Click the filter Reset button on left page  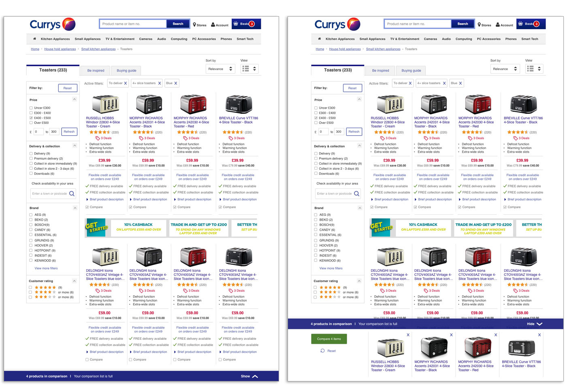pos(68,88)
